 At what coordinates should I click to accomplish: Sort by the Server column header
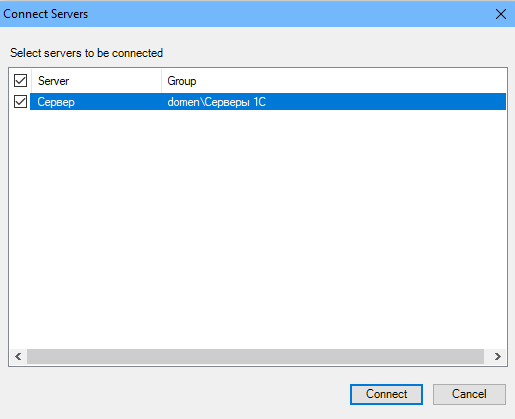click(x=96, y=81)
